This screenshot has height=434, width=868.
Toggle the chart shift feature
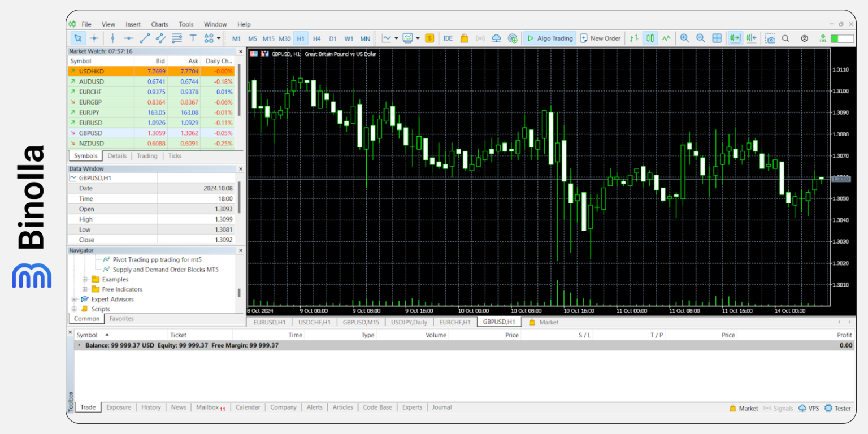click(x=750, y=38)
